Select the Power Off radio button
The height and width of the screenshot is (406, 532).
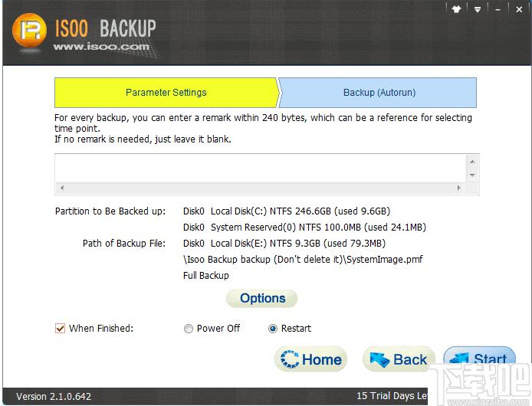click(x=189, y=329)
